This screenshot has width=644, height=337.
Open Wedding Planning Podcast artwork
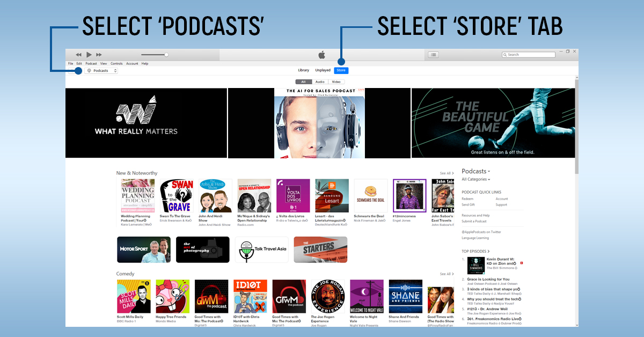point(138,196)
